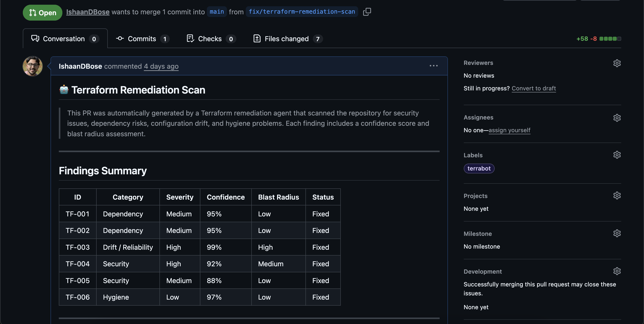The width and height of the screenshot is (644, 324).
Task: Open the Development gear settings
Action: (617, 271)
